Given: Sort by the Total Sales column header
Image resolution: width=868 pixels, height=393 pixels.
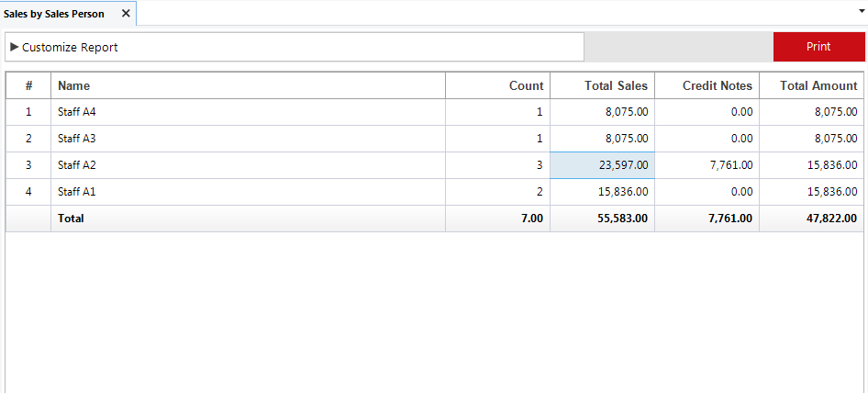Looking at the screenshot, I should point(602,85).
